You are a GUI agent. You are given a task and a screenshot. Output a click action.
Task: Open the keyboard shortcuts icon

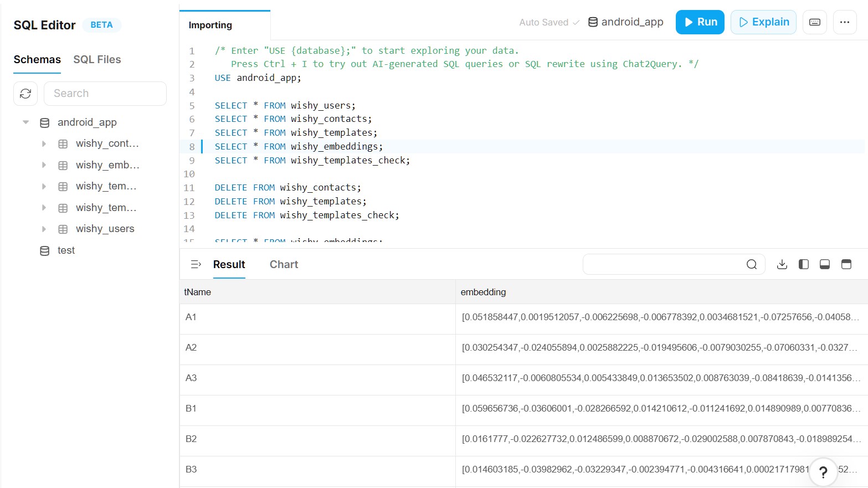click(815, 22)
